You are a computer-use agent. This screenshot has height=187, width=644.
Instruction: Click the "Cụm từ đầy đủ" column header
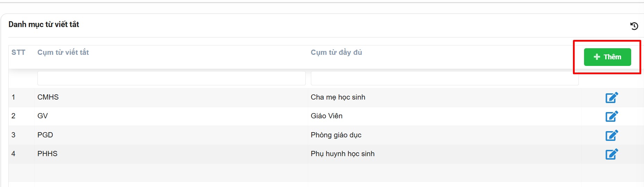click(x=336, y=52)
